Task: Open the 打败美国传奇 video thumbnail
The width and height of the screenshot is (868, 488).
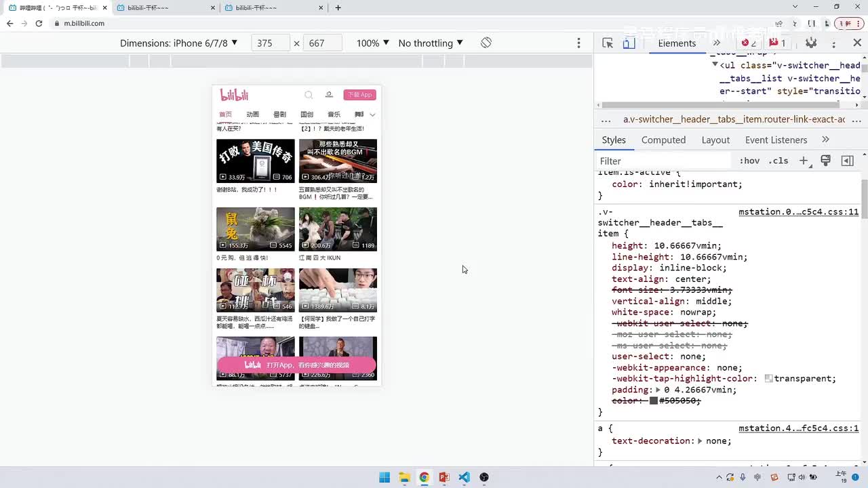Action: pyautogui.click(x=256, y=161)
